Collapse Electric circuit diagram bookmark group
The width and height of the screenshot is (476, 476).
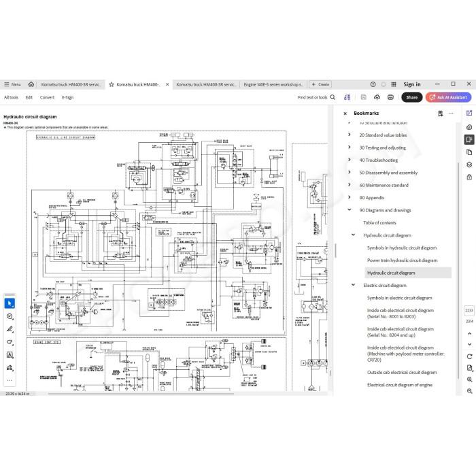pyautogui.click(x=354, y=285)
